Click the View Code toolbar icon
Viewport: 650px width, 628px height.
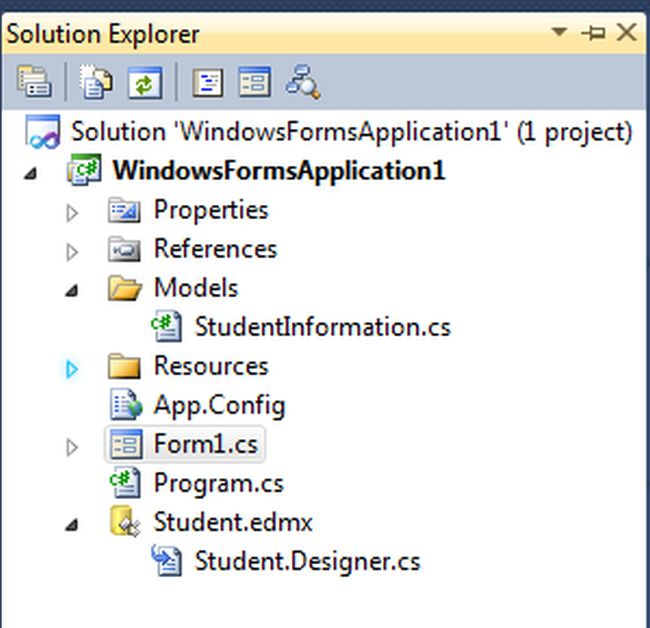[208, 82]
